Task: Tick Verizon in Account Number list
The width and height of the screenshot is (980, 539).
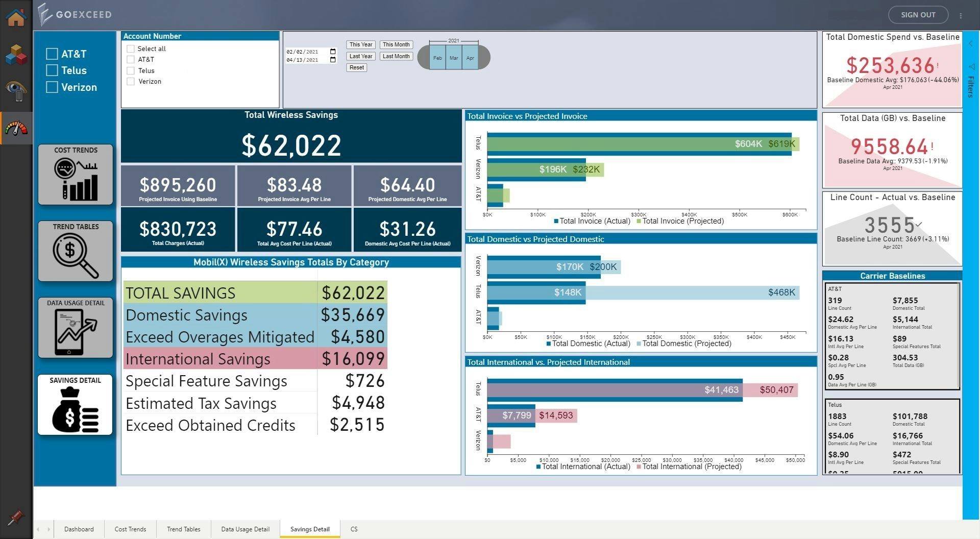Action: point(131,81)
